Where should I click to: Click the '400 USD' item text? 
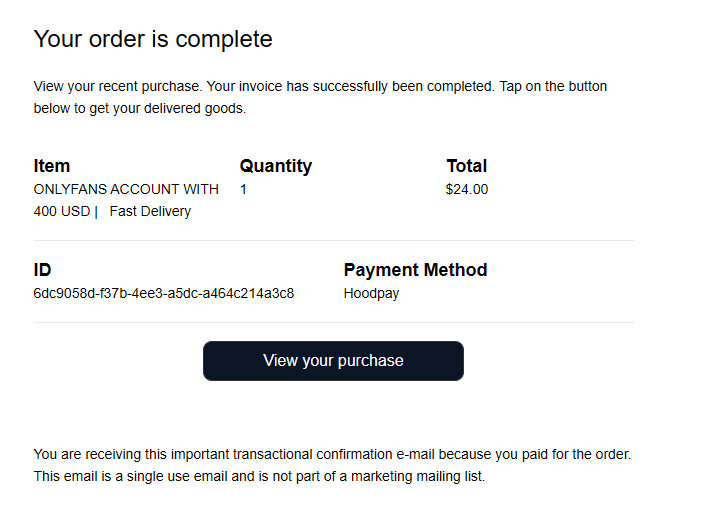pos(62,211)
